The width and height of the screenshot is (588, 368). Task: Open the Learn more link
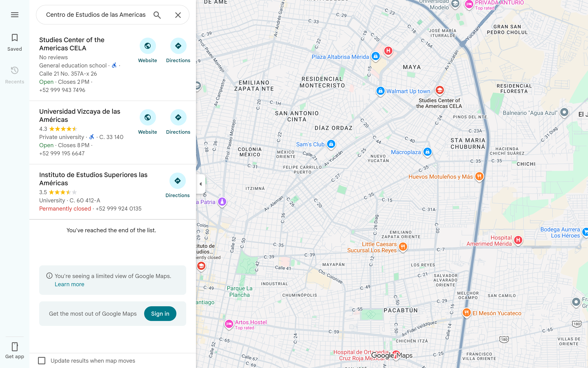(69, 284)
